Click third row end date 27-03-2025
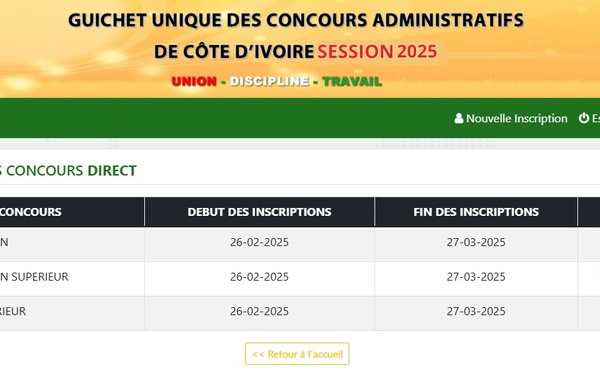The image size is (600, 372). pos(476,311)
